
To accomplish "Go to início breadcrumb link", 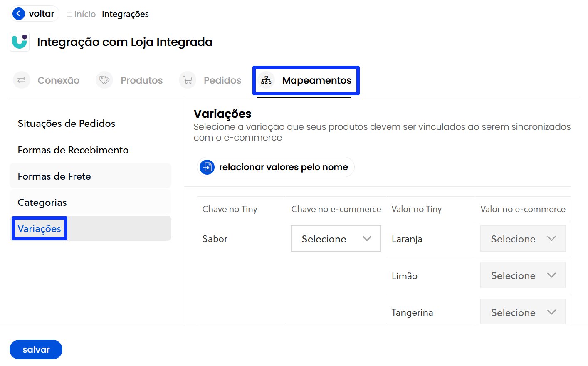I will pyautogui.click(x=85, y=14).
